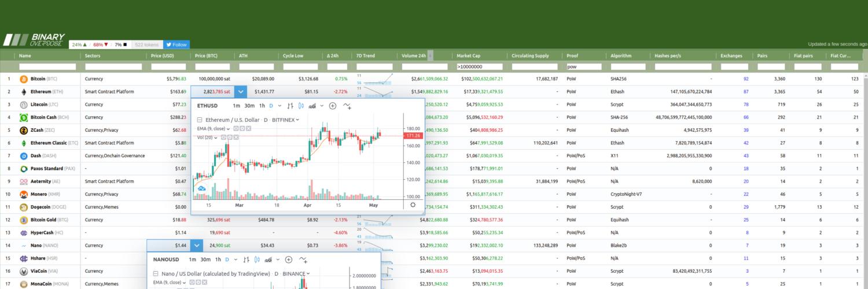Select 1h interval in ETHUSD chart
The height and width of the screenshot is (289, 868).
[262, 106]
